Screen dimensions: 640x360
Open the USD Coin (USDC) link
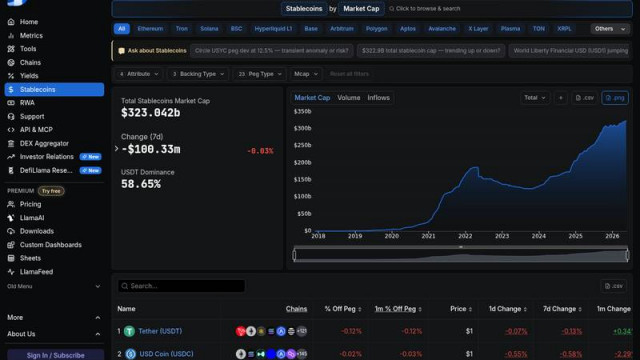[x=167, y=354]
